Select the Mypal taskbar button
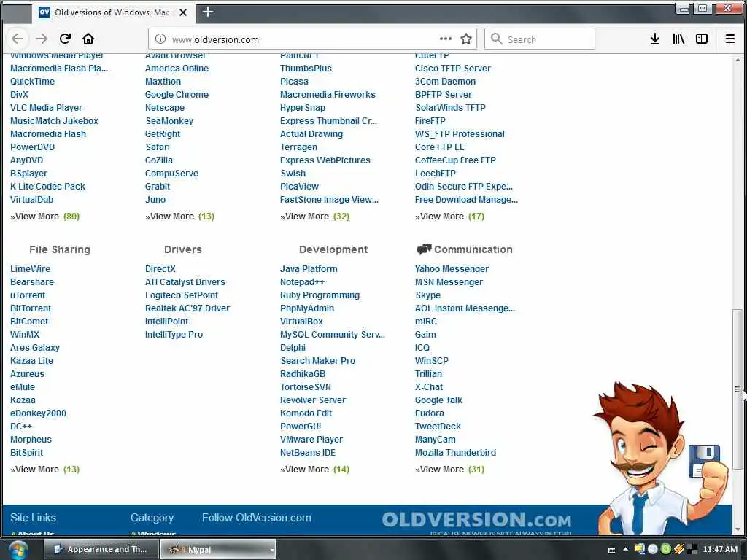The image size is (747, 560). pyautogui.click(x=218, y=550)
